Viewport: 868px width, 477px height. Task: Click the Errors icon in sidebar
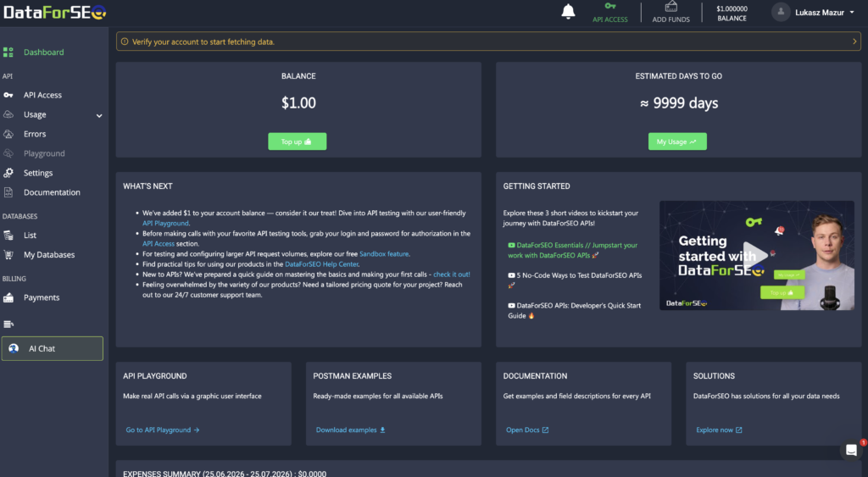(x=8, y=134)
